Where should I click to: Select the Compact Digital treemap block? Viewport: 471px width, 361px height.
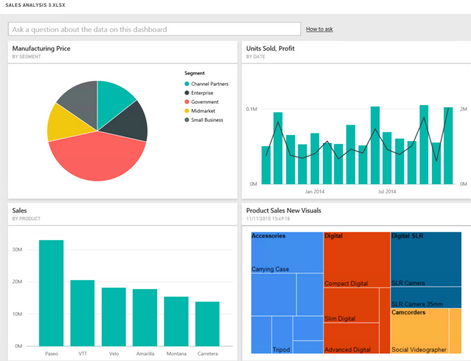click(357, 260)
